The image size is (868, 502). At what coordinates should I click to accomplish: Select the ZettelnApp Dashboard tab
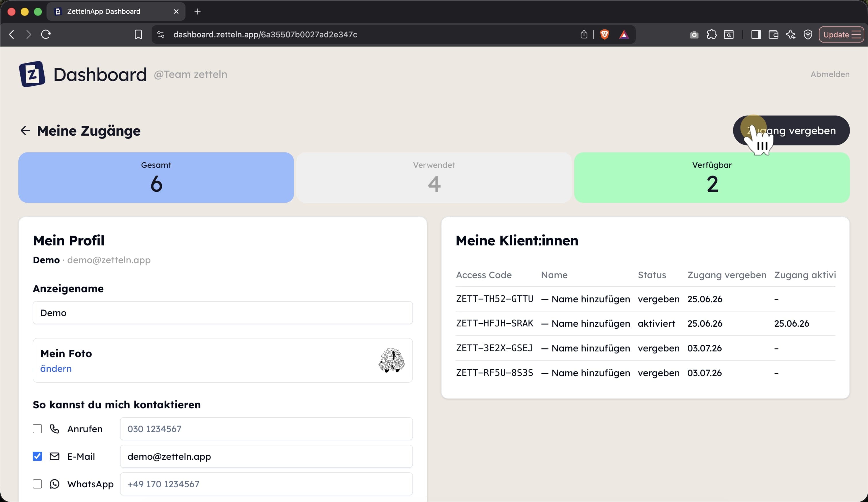click(x=116, y=11)
